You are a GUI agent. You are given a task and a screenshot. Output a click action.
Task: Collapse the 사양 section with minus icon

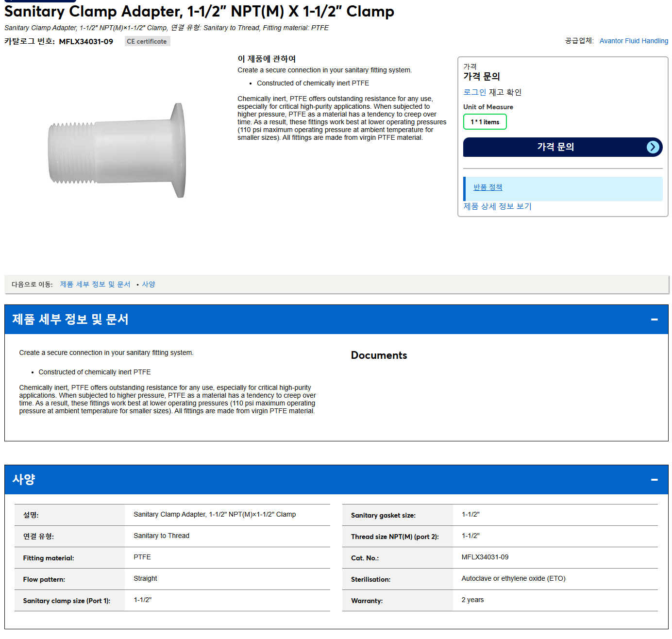coord(654,480)
